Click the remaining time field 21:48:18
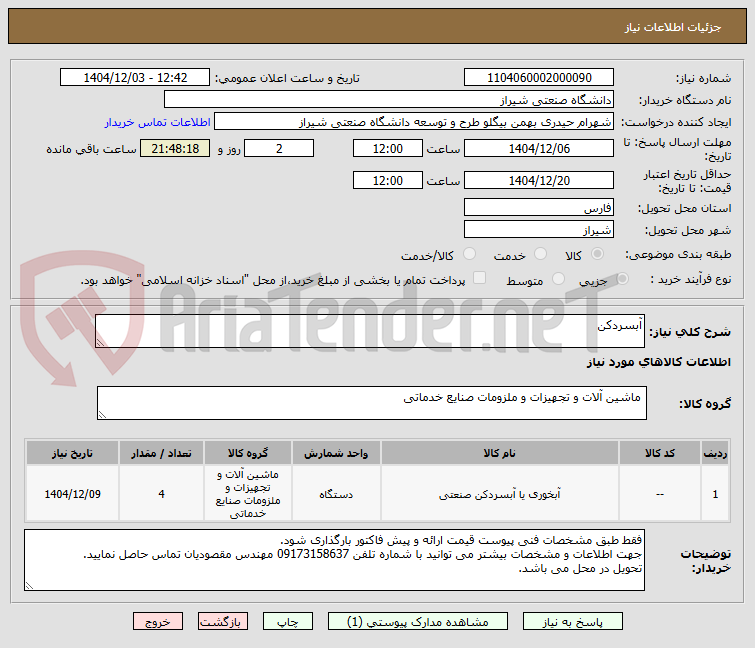 (x=175, y=148)
